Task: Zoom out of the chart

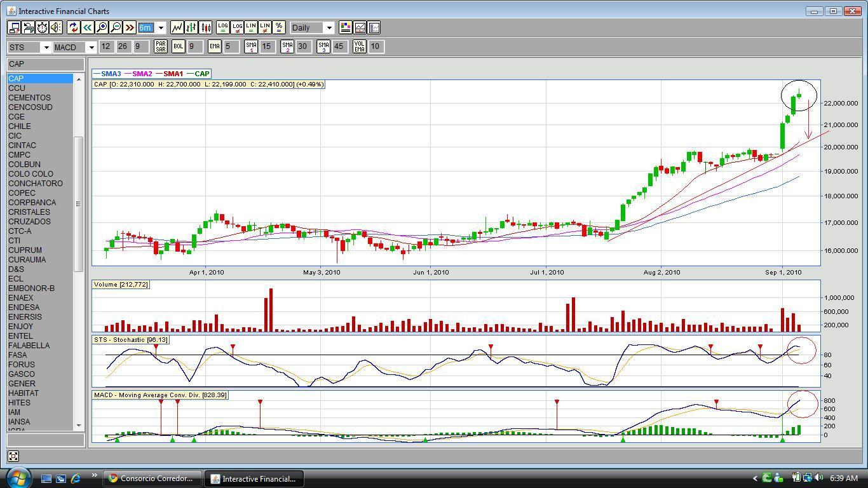Action: point(116,27)
